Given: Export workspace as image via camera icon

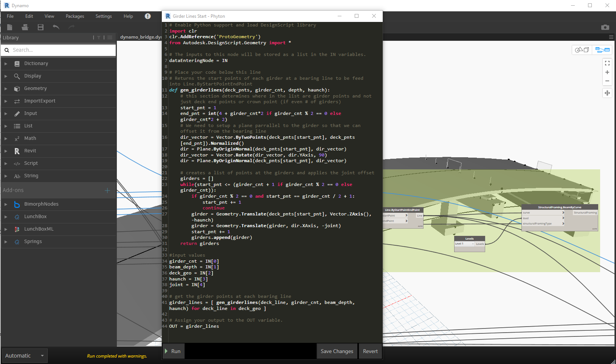Looking at the screenshot, I should (605, 27).
